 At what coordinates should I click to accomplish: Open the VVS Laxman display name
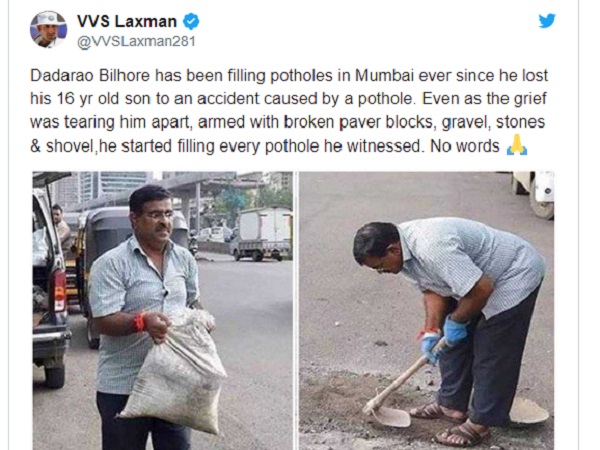point(127,21)
